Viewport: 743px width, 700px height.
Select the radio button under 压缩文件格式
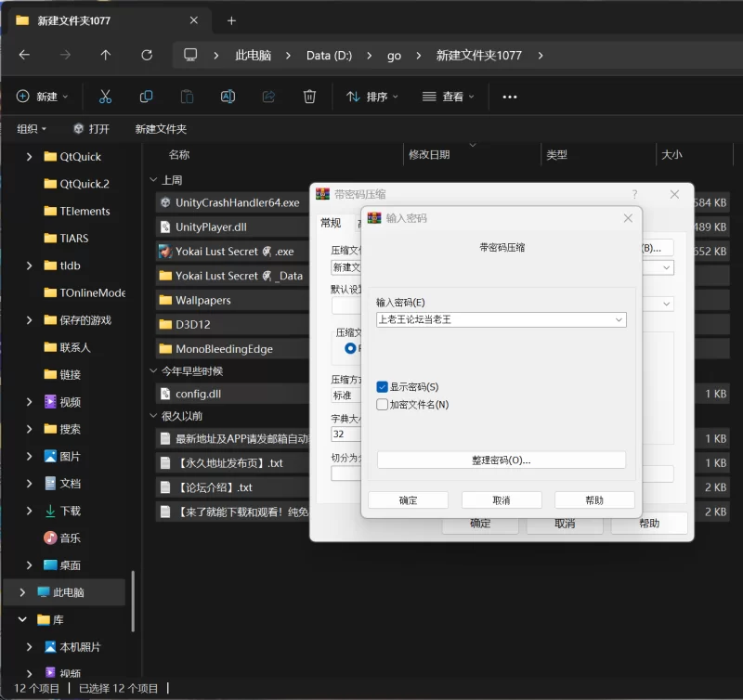click(350, 348)
